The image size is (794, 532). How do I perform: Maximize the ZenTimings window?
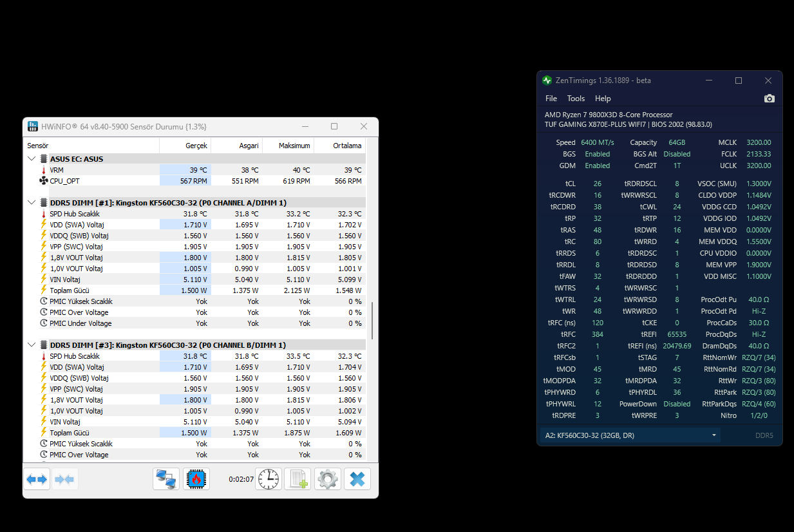click(x=739, y=81)
